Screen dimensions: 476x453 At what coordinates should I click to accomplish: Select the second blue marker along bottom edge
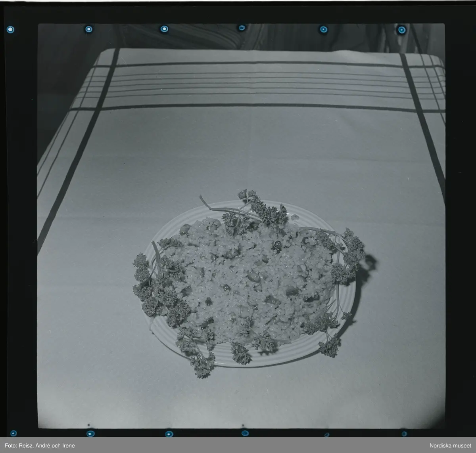90,434
